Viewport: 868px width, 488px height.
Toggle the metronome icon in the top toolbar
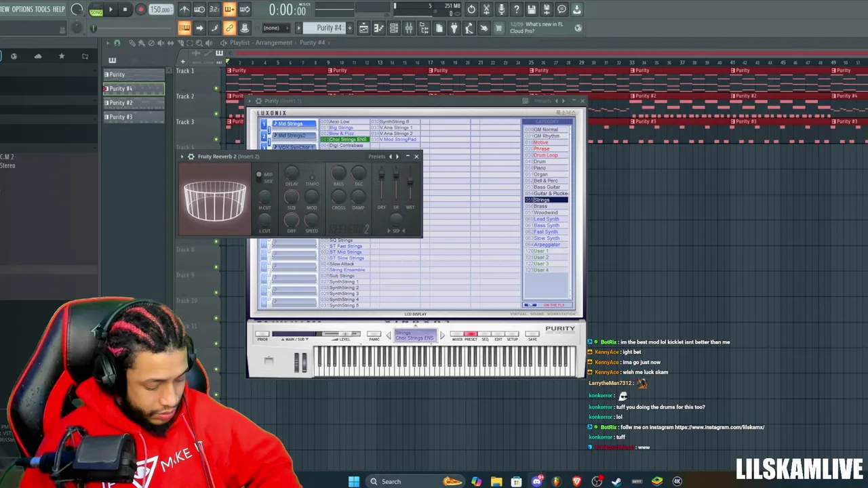tap(184, 9)
